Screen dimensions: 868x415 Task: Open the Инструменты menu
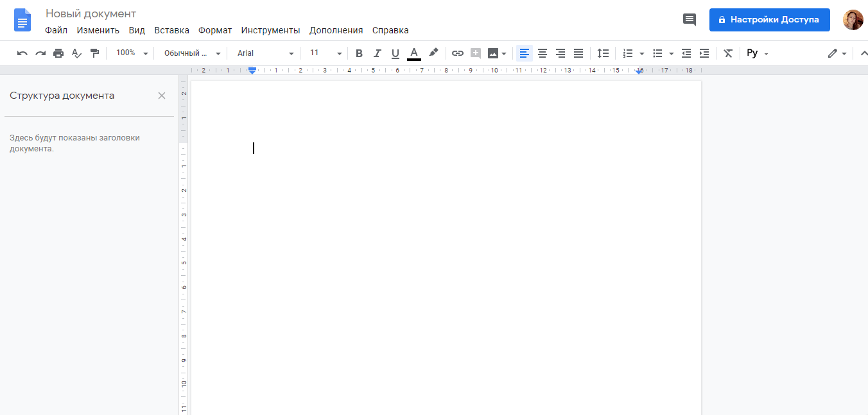270,30
